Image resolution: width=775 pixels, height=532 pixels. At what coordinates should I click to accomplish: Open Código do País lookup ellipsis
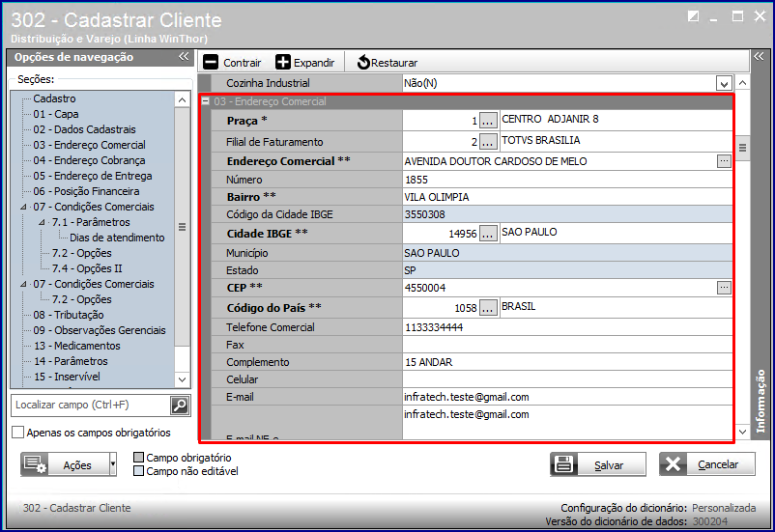coord(488,308)
